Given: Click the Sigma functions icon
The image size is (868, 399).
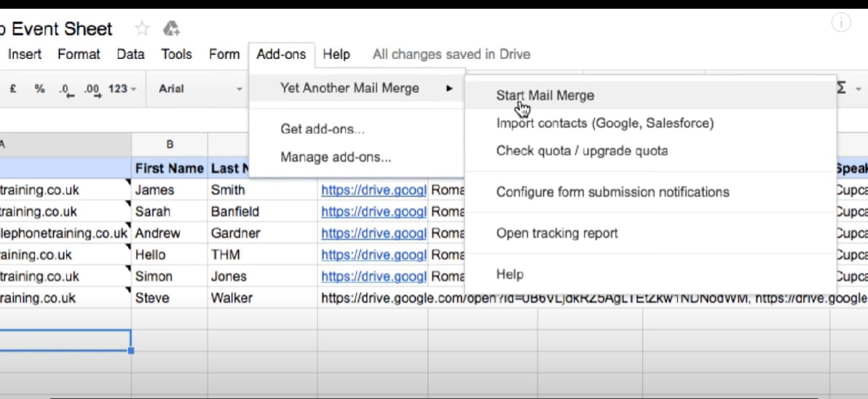Looking at the screenshot, I should 842,88.
